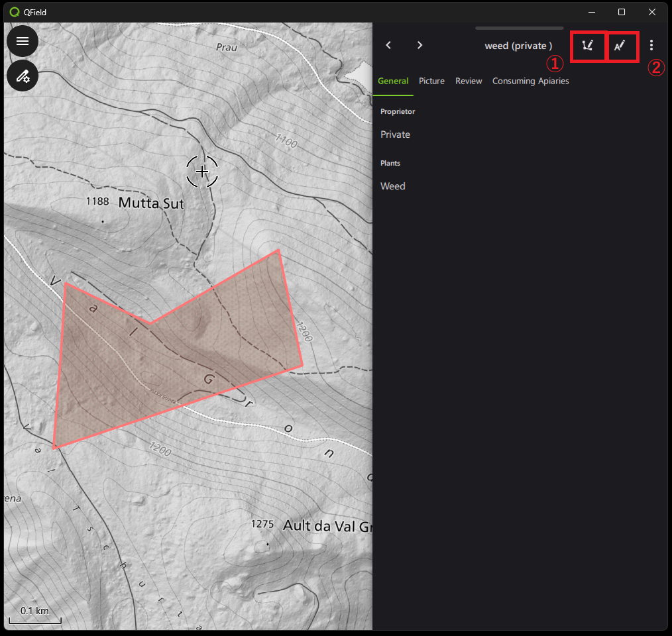This screenshot has height=636, width=672.
Task: Switch to the Picture tab
Action: (431, 81)
